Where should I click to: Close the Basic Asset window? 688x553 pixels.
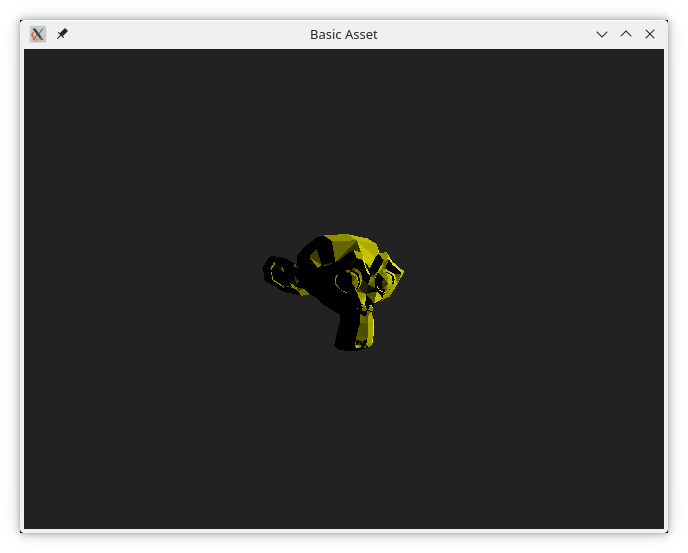650,34
